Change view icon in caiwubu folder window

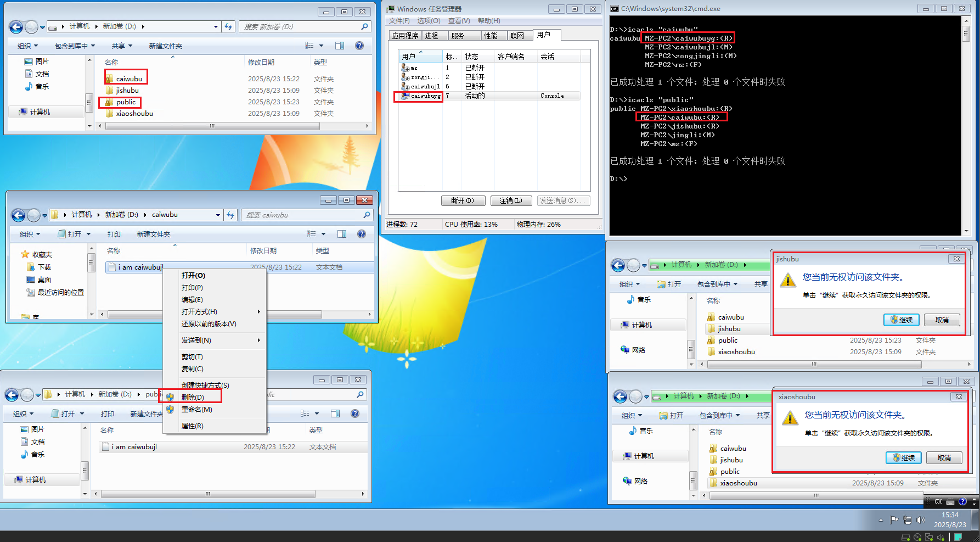(x=312, y=234)
